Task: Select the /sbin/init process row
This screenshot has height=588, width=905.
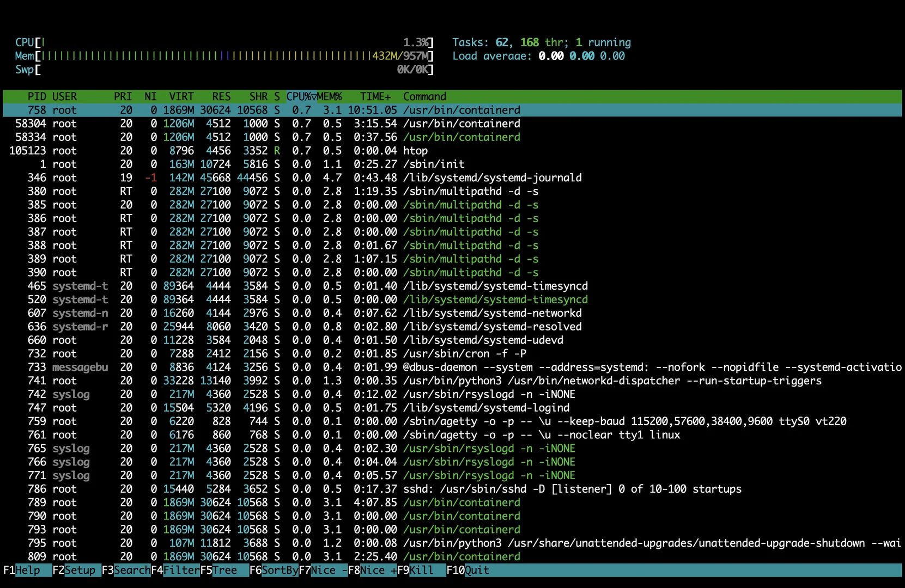Action: click(x=452, y=164)
